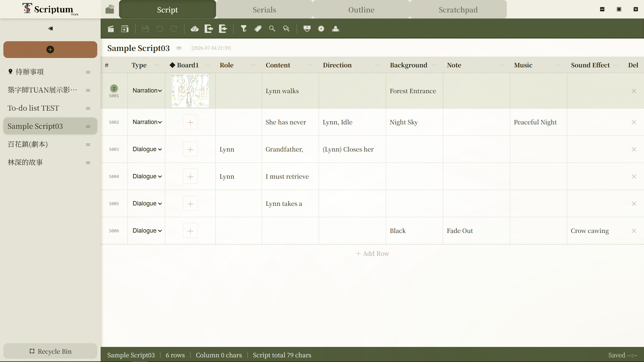Open settings gear in toolbar
The height and width of the screenshot is (362, 644).
coord(321,29)
